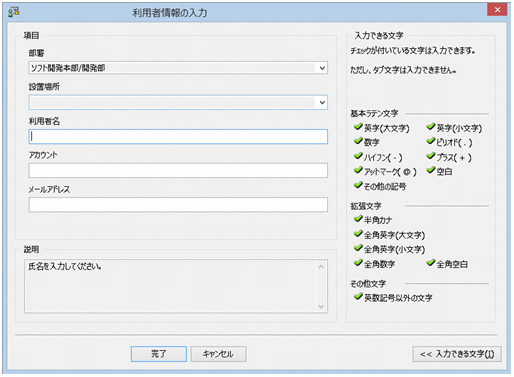Click the green check beside 全角英字(大文字)
The image size is (514, 377).
(x=358, y=234)
